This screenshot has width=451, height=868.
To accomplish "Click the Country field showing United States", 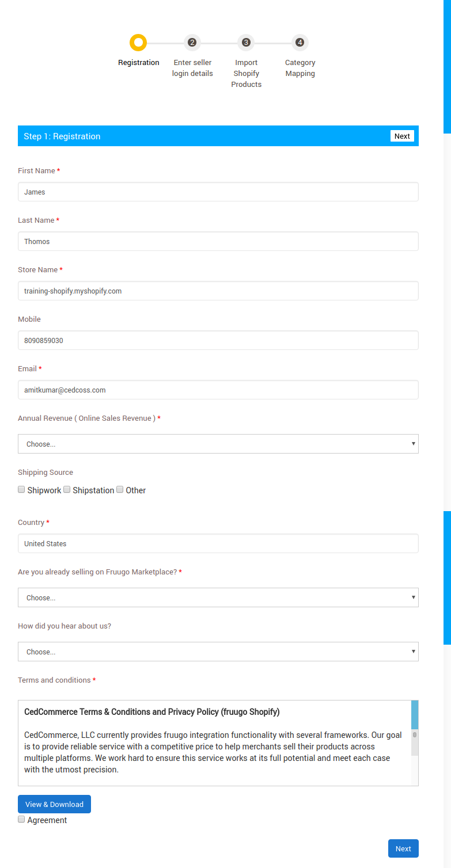I will [218, 543].
